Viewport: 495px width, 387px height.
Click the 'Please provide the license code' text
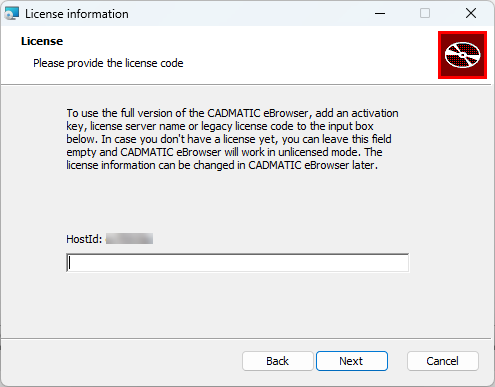click(x=108, y=63)
